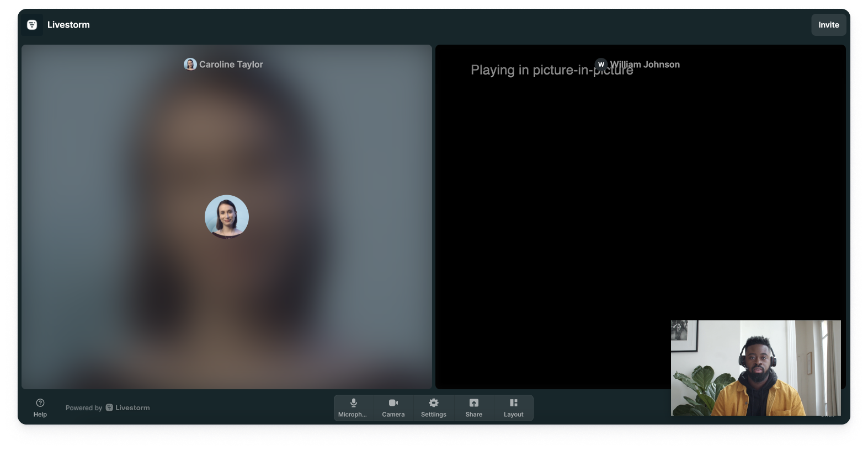Open the Invite dialog
Screen dimensions: 868x451
pyautogui.click(x=828, y=25)
